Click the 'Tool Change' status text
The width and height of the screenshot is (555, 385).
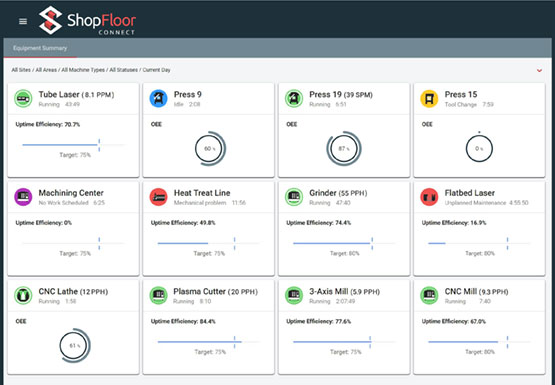click(x=460, y=104)
